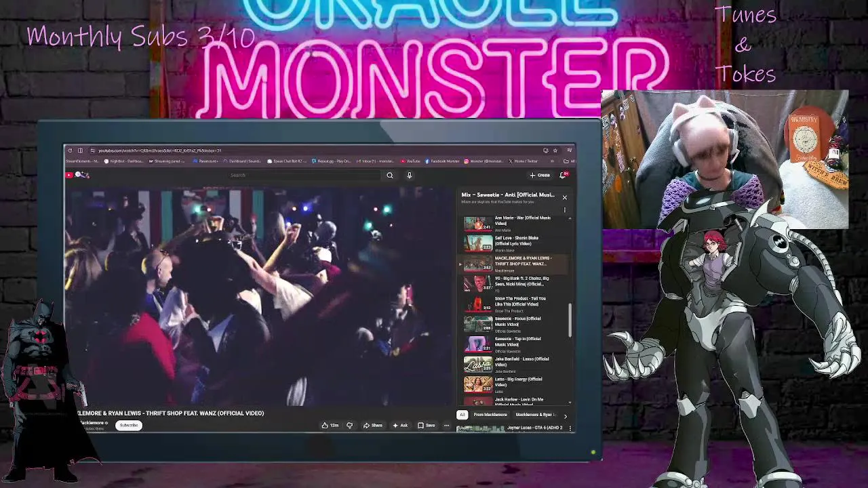Screen dimensions: 868x488
Task: Open the YouTube notifications bell
Action: (563, 176)
